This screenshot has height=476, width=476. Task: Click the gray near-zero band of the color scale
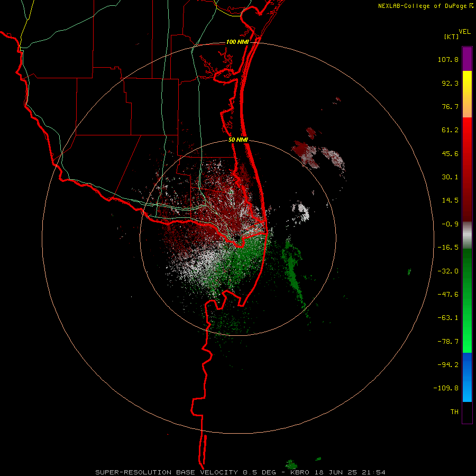[467, 235]
